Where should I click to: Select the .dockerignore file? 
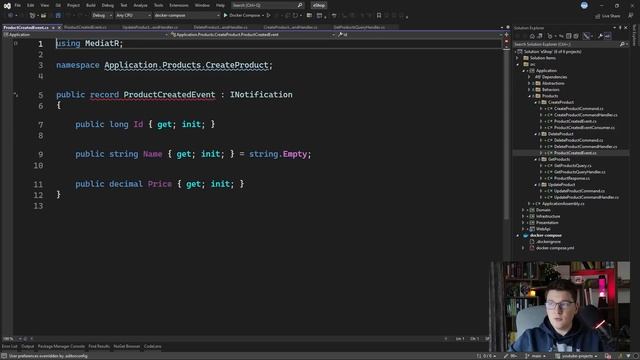pos(548,242)
